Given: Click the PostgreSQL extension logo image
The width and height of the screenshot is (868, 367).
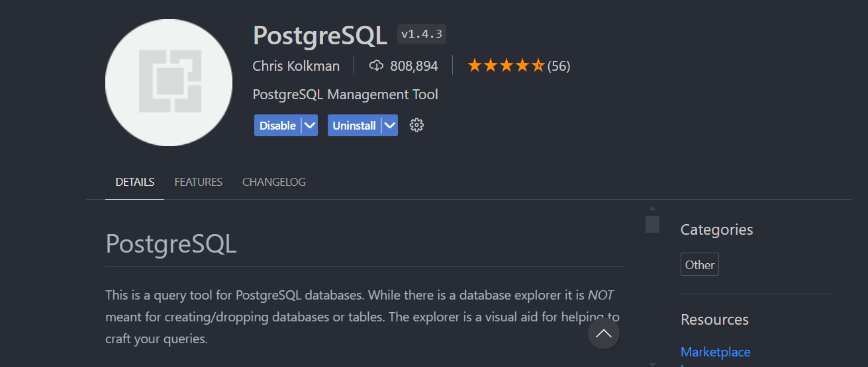Looking at the screenshot, I should pos(169,82).
